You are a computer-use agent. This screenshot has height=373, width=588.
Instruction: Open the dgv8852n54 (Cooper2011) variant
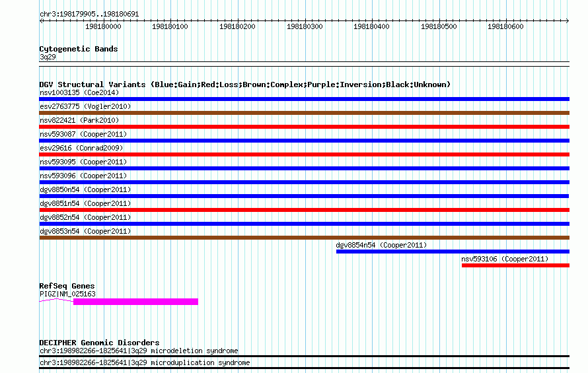[85, 217]
